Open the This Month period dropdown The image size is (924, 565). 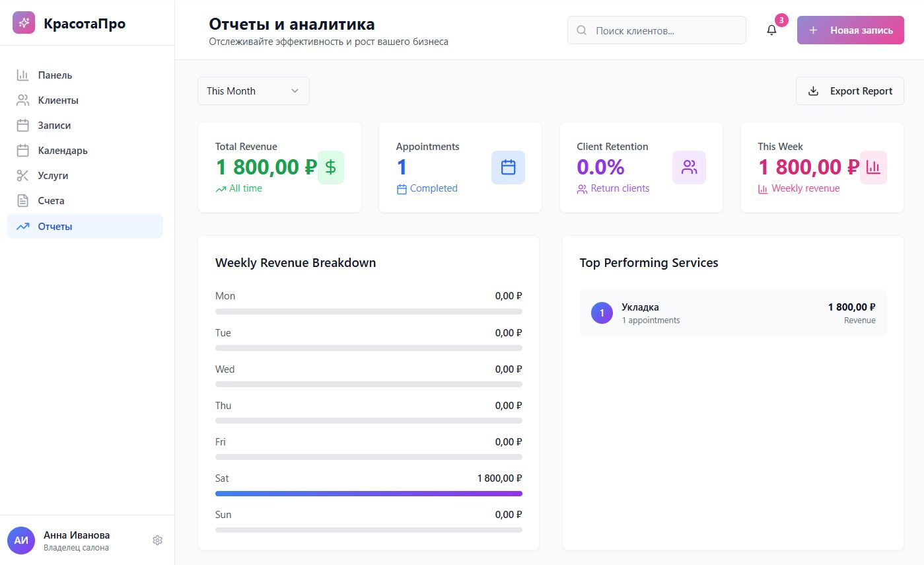tap(253, 91)
